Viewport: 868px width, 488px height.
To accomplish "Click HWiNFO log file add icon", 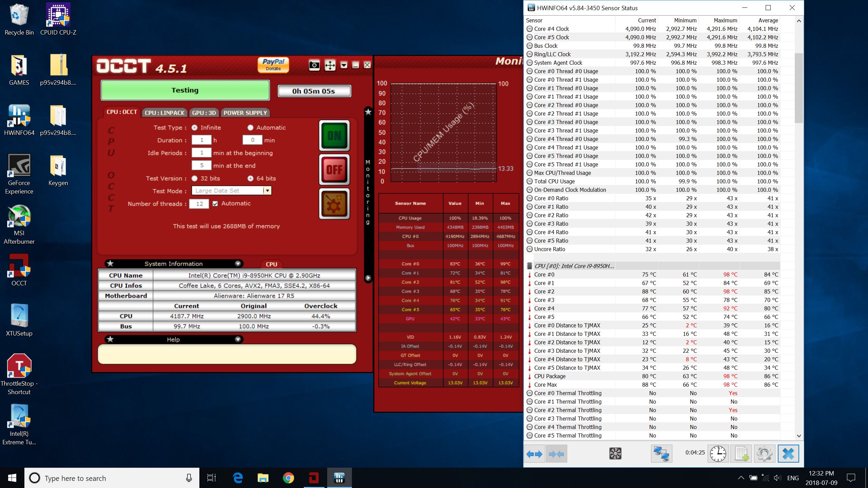I will (x=741, y=453).
